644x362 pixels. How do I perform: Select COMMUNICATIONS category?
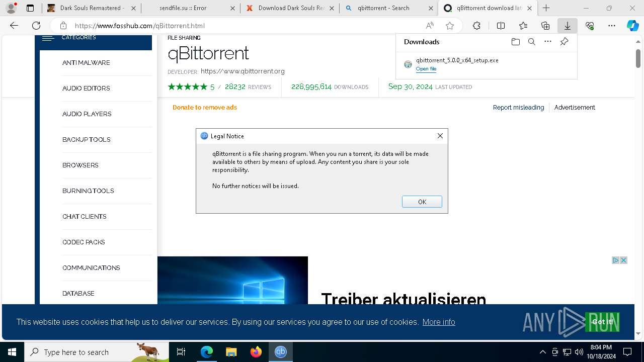point(91,268)
